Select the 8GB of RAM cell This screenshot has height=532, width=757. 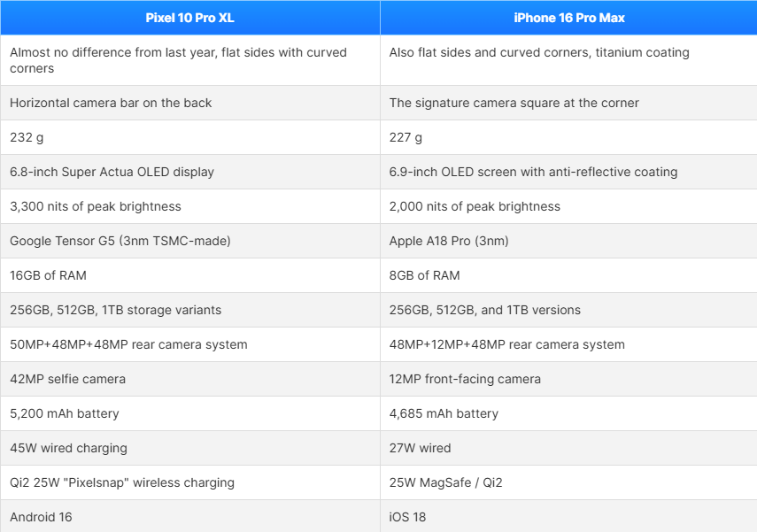(568, 275)
